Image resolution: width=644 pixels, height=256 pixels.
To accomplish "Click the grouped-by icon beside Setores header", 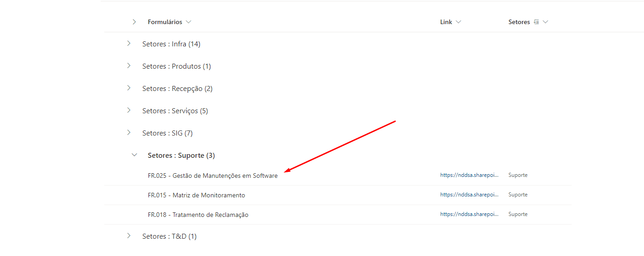I will (536, 22).
